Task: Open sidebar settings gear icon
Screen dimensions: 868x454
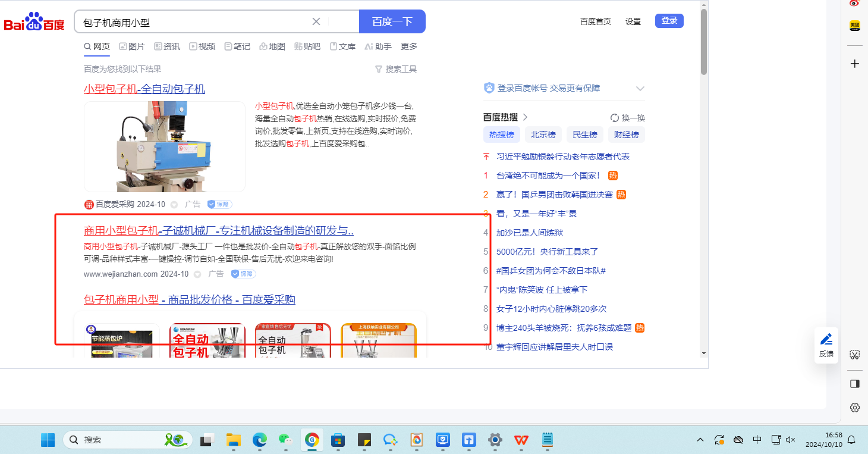Action: tap(855, 408)
